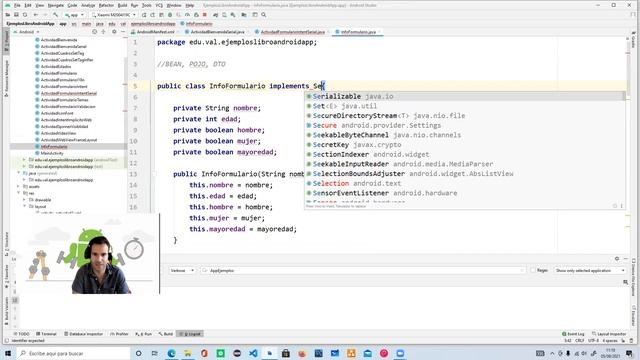Open the Database Inspector tool window
This screenshot has width=640, height=360.
[84, 334]
